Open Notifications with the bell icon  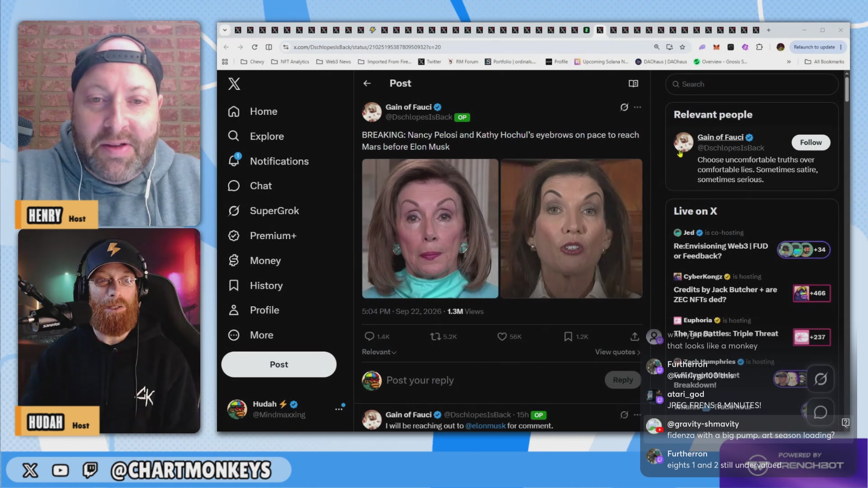point(268,161)
